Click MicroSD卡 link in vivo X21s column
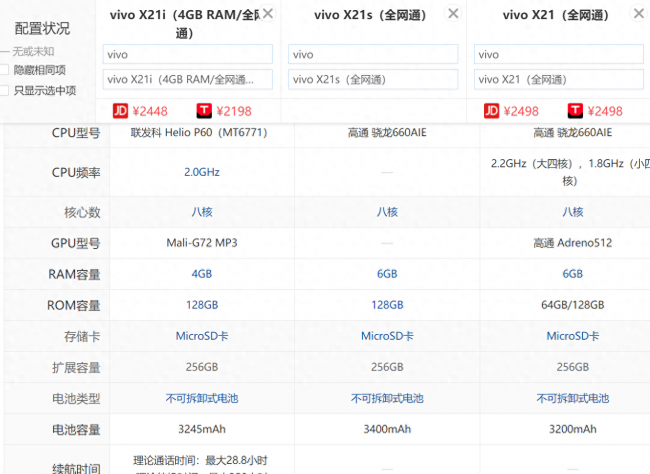This screenshot has width=650, height=474. [x=387, y=336]
